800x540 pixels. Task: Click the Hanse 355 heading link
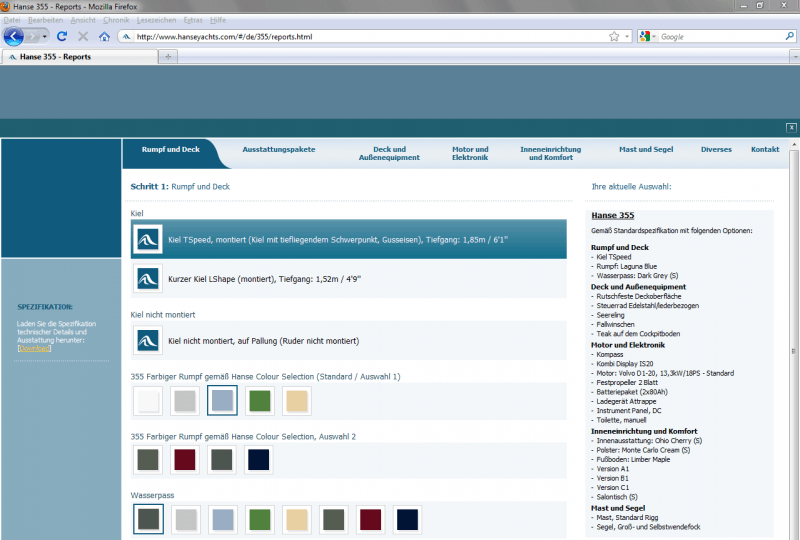coord(612,215)
